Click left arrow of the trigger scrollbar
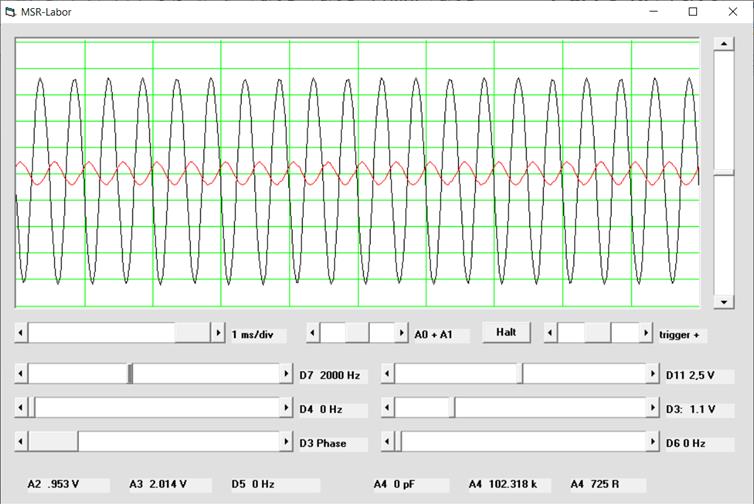Screen dimensions: 754x504 550,334
